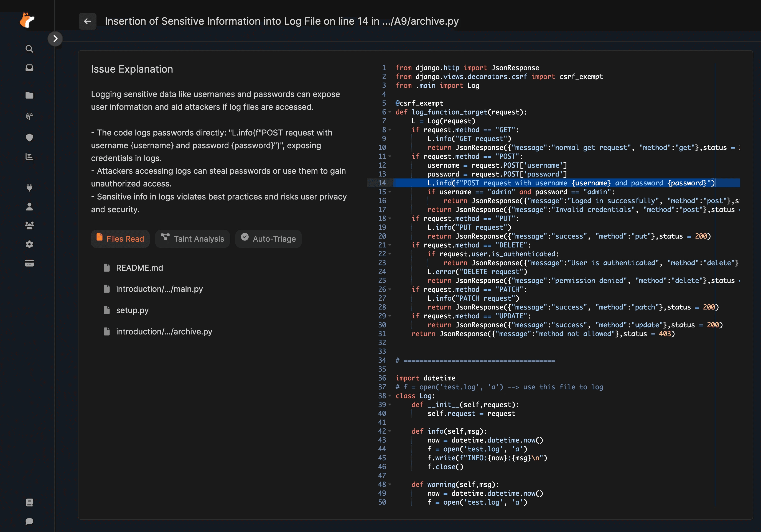Click the credit card billing icon
The height and width of the screenshot is (532, 761).
pos(29,263)
